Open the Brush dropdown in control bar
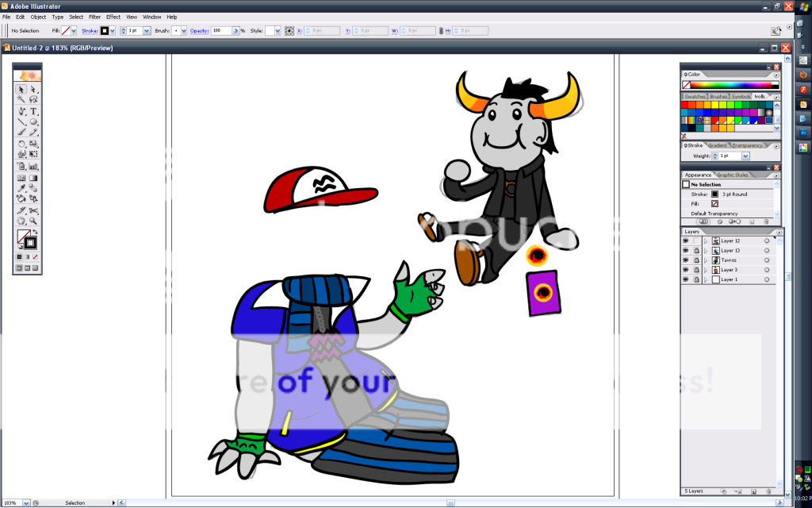The width and height of the screenshot is (812, 508). (x=184, y=31)
